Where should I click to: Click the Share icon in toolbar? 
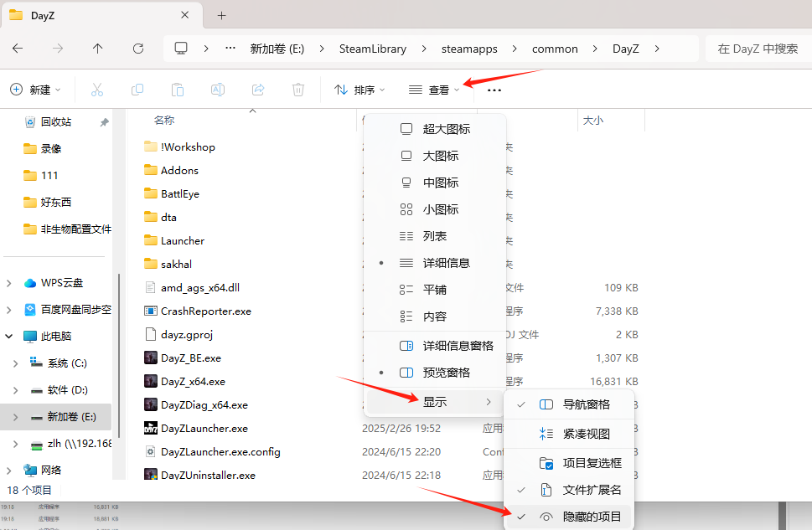(258, 90)
